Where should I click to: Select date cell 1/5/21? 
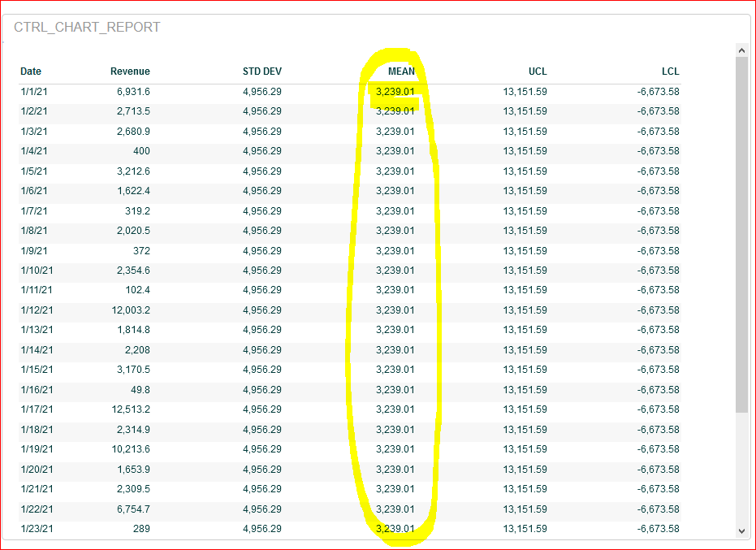(x=34, y=171)
